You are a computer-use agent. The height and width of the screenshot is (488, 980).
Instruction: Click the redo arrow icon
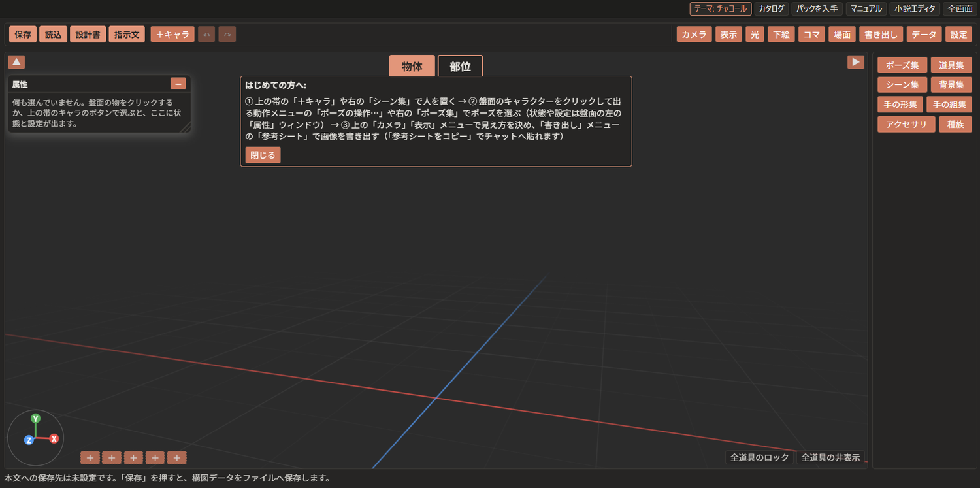(x=227, y=34)
